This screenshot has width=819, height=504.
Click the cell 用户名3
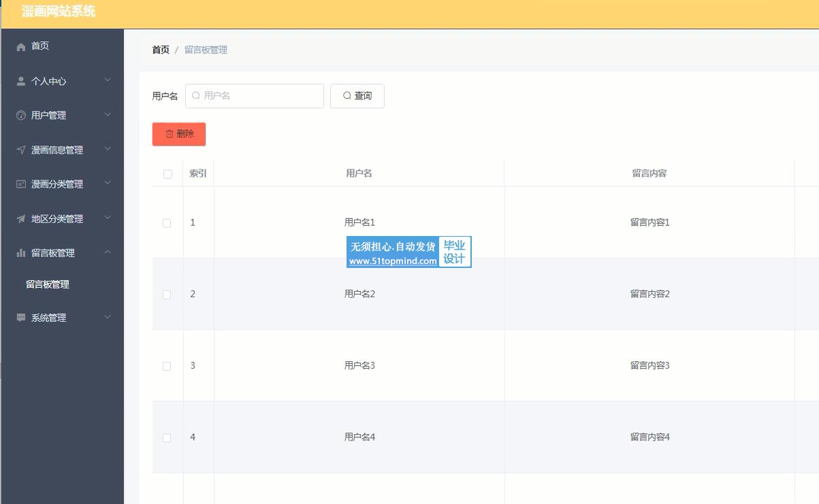click(359, 365)
